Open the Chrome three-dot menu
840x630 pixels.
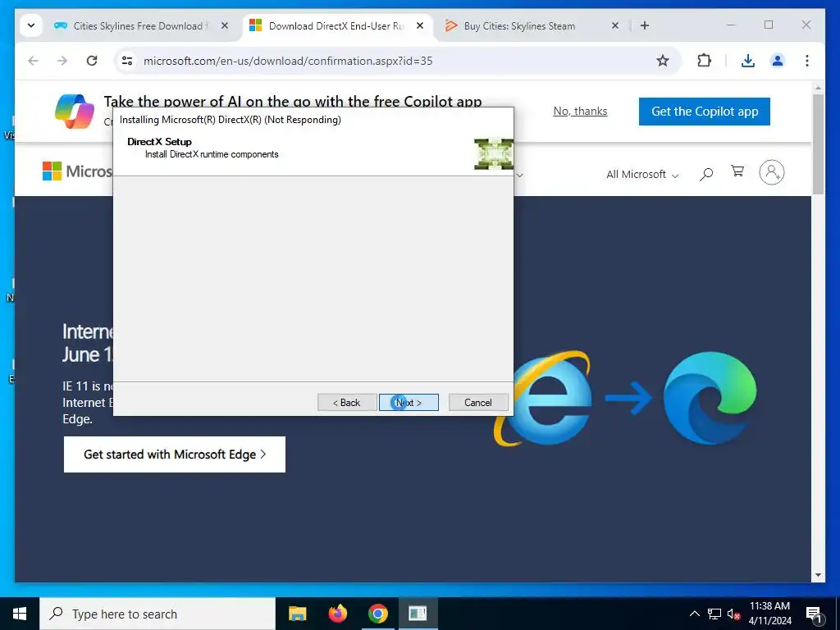807,61
